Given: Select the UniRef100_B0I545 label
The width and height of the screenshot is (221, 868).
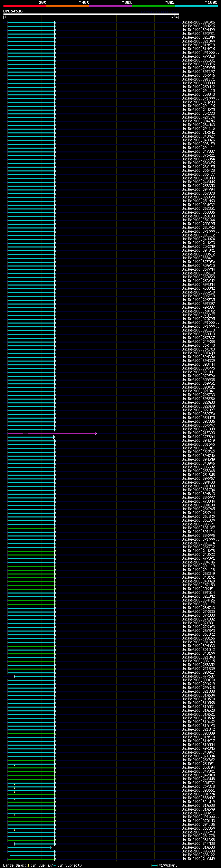Looking at the screenshot, I should (198, 445).
